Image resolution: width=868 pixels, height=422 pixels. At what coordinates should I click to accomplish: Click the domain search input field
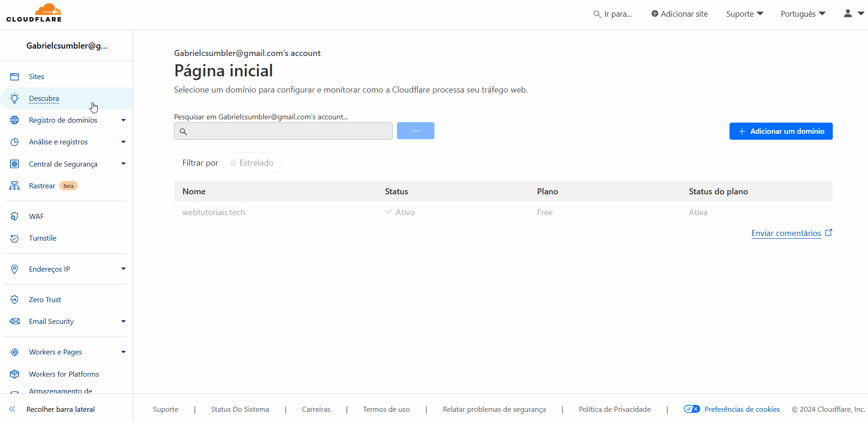point(283,131)
